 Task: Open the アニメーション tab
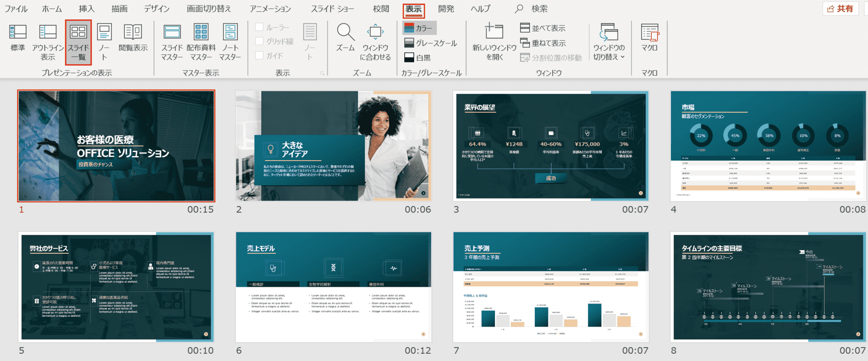click(270, 9)
